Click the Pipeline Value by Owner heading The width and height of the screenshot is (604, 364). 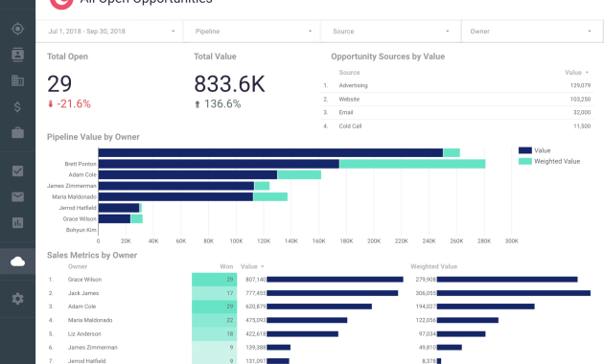pyautogui.click(x=93, y=137)
